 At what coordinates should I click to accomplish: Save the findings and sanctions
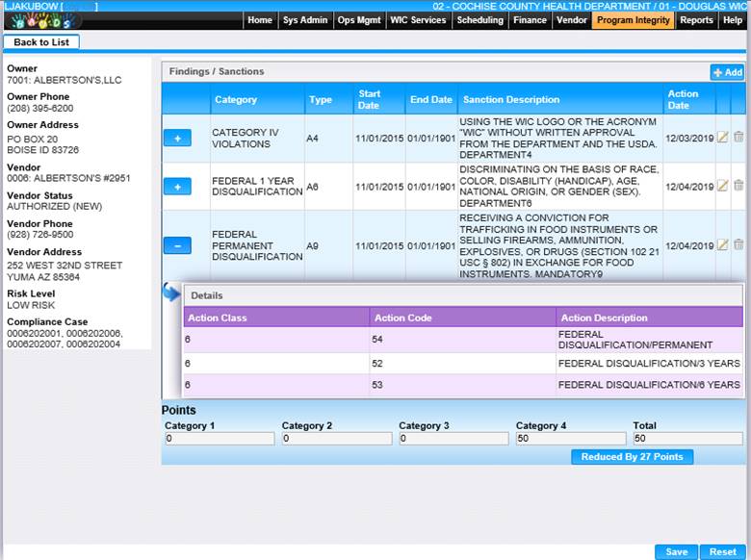point(676,552)
